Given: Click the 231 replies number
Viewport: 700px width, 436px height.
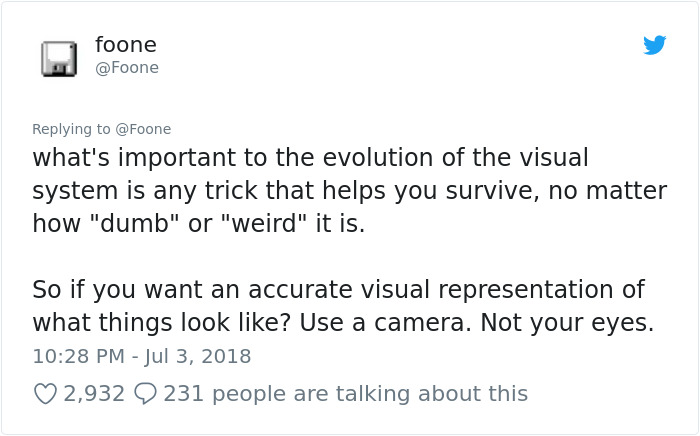Looking at the screenshot, I should click(x=183, y=394).
